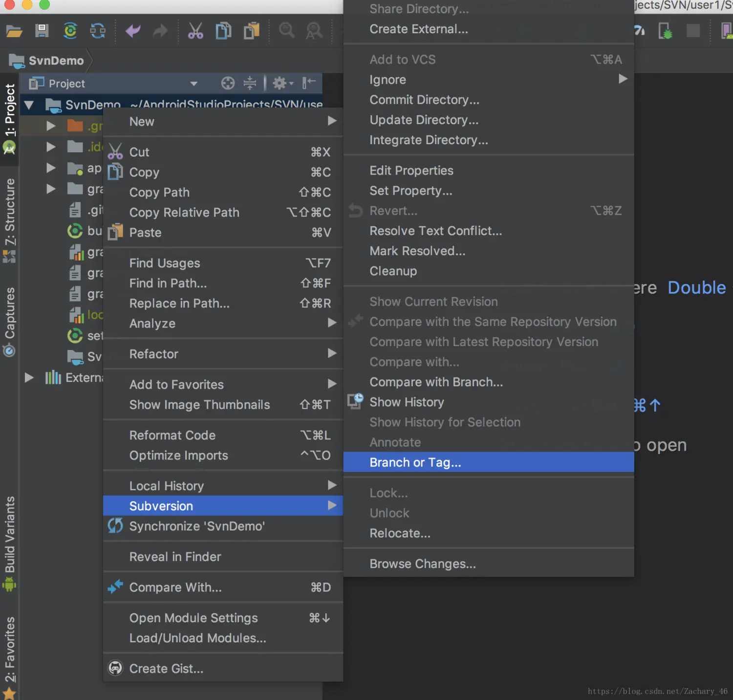Click the Undo arrow toolbar icon
733x700 pixels.
[x=132, y=31]
